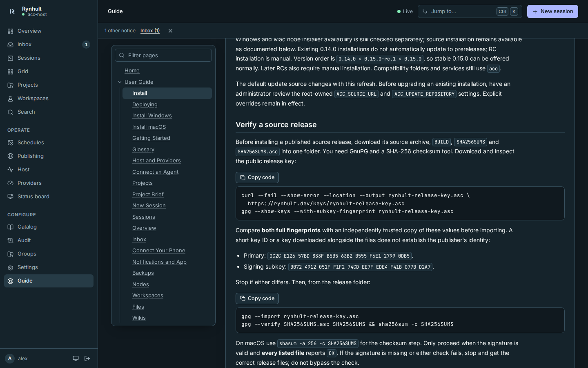Open the Publishing globe icon
The width and height of the screenshot is (588, 368).
pos(11,156)
